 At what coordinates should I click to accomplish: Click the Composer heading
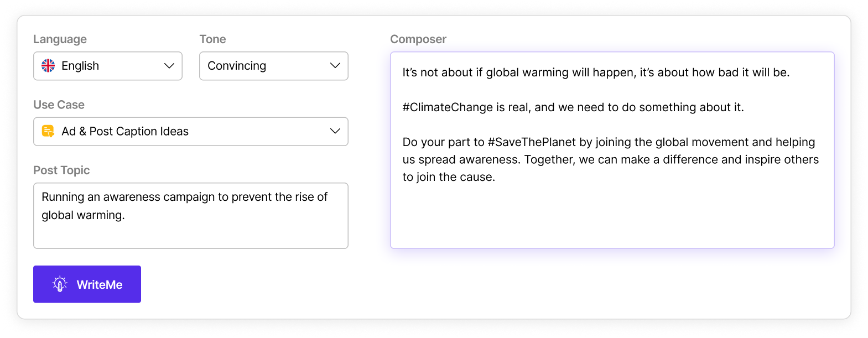click(x=418, y=39)
